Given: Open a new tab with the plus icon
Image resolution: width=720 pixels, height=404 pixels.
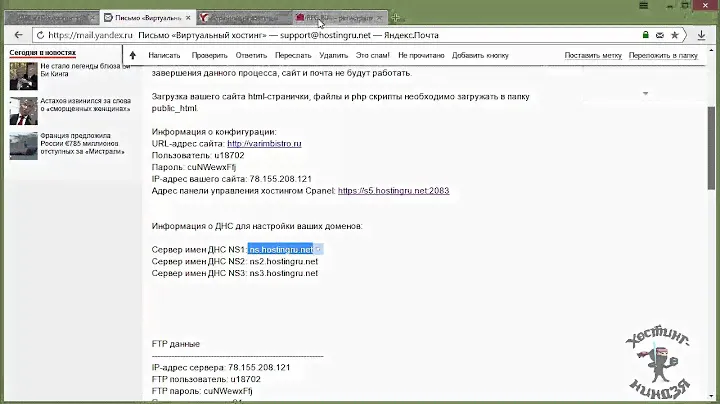Looking at the screenshot, I should click(x=396, y=18).
